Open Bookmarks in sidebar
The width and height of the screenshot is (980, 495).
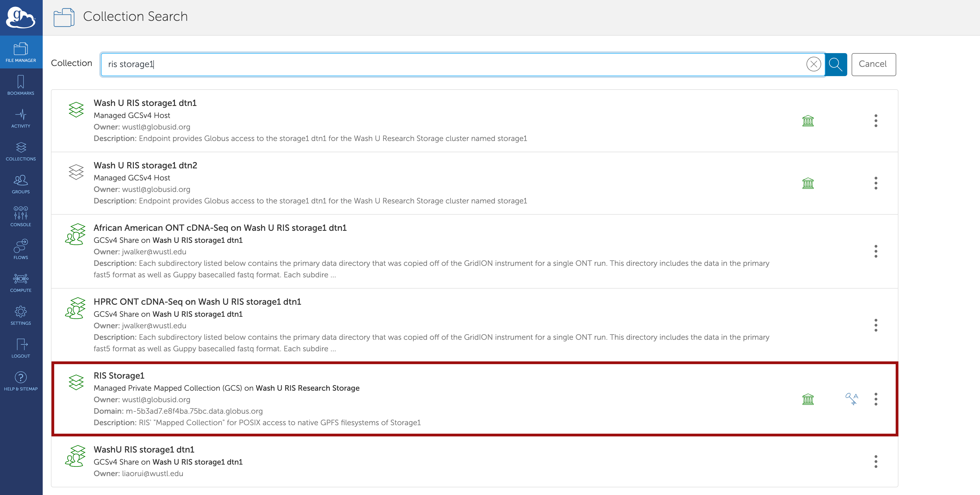21,85
